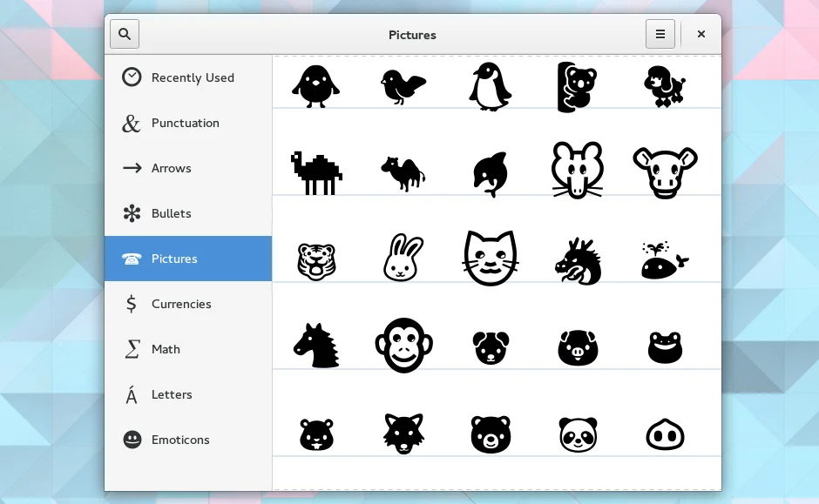Click the search magnifier button
This screenshot has width=819, height=504.
(125, 34)
